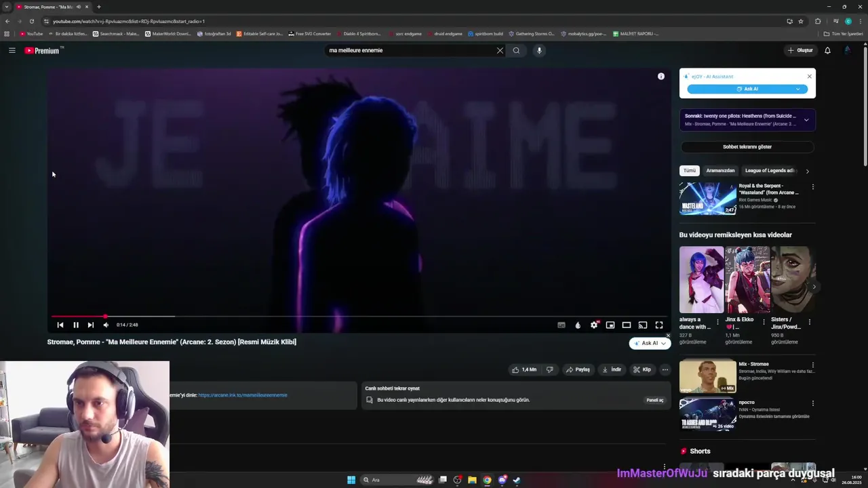Bookmark this page with the star
The image size is (868, 488).
pyautogui.click(x=801, y=21)
